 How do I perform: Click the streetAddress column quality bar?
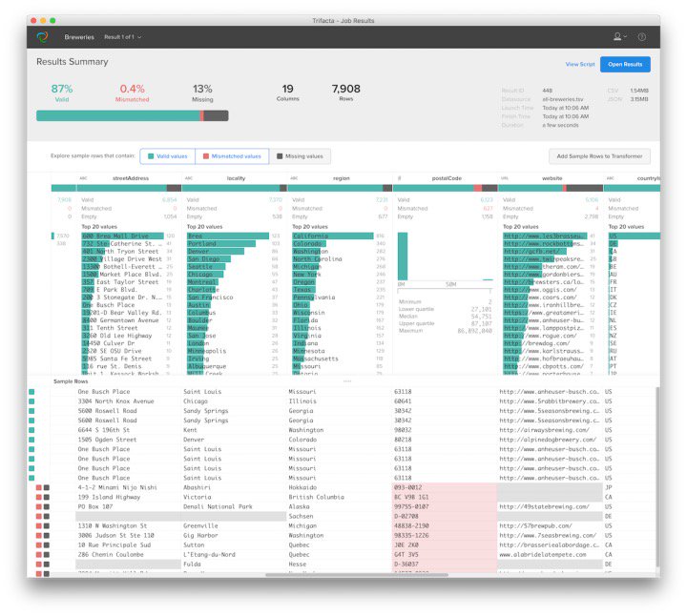click(x=129, y=188)
